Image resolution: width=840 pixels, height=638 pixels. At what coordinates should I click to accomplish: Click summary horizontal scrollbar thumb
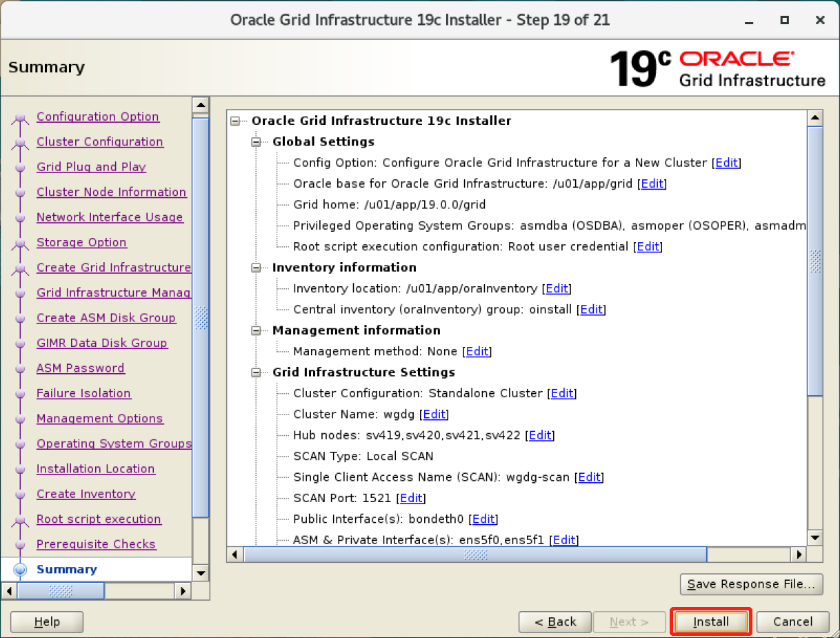point(476,555)
